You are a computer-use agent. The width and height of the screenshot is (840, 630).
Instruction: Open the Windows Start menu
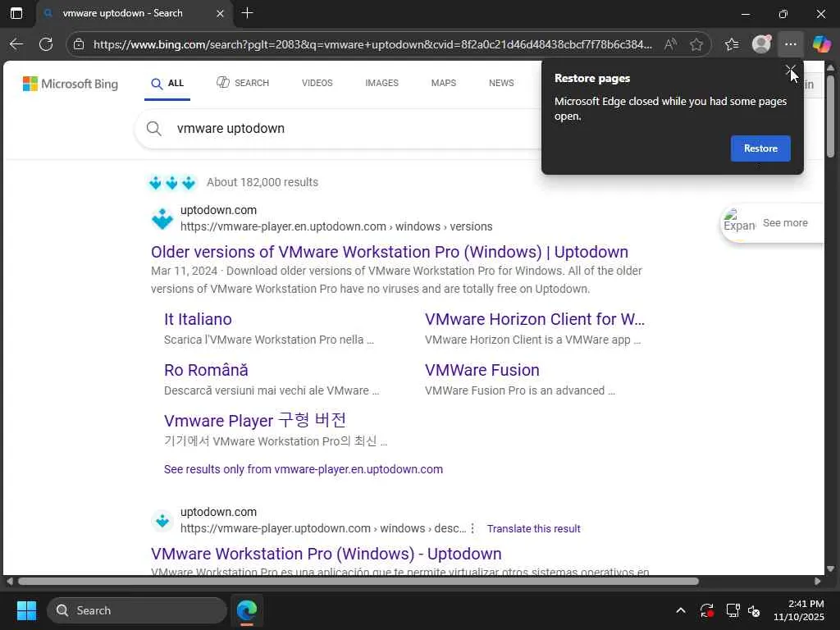(x=26, y=610)
